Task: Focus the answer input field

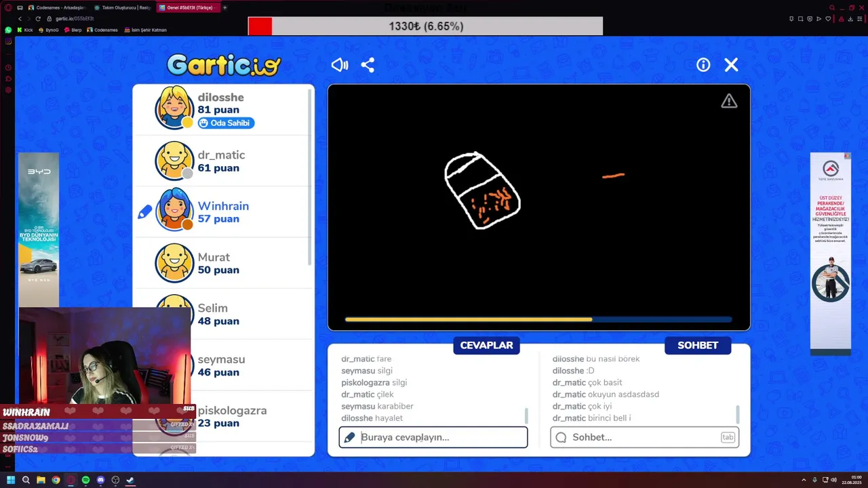Action: click(433, 437)
